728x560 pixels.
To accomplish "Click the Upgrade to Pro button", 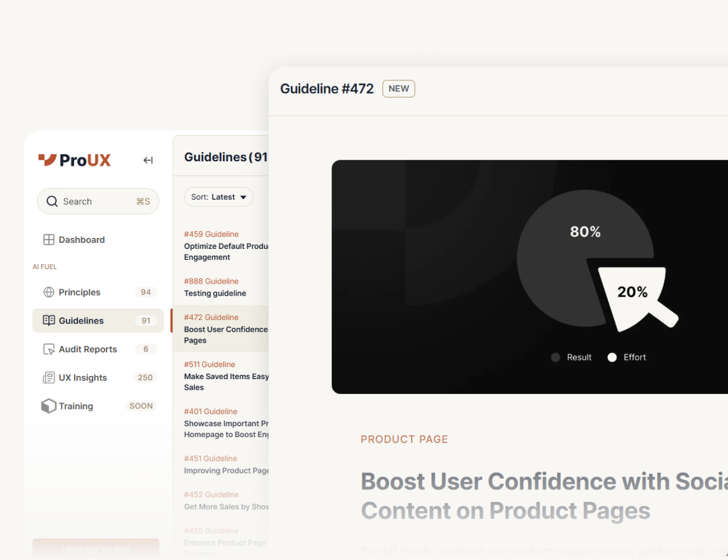I will (96, 550).
